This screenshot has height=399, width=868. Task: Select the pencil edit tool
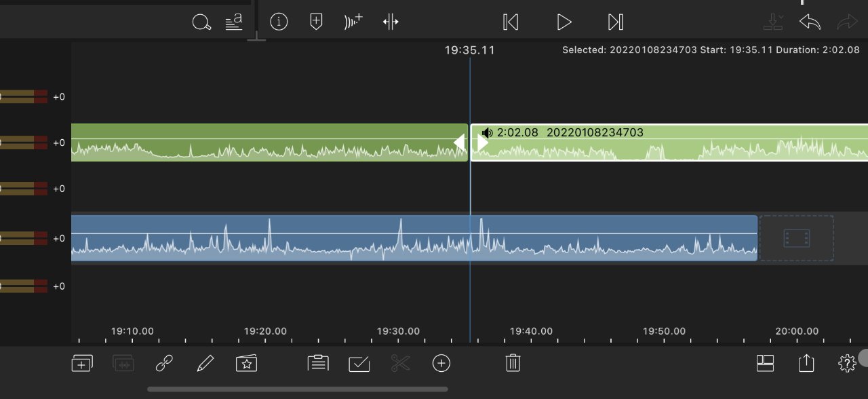204,364
